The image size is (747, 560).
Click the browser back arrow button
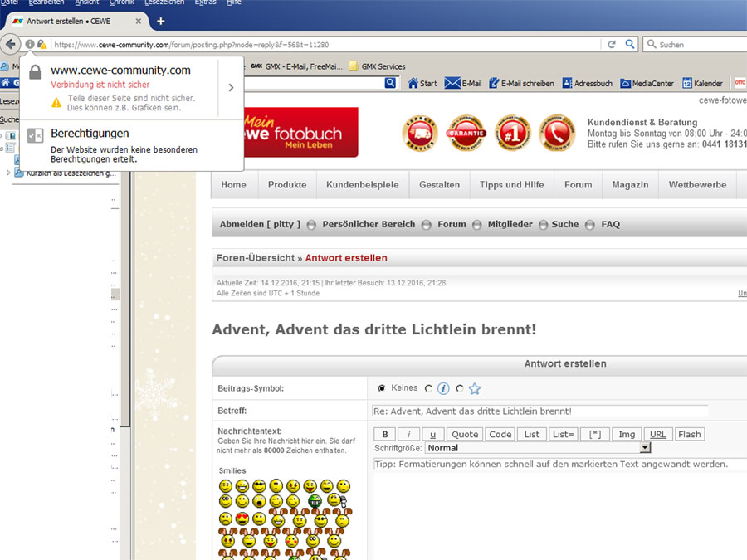[10, 44]
